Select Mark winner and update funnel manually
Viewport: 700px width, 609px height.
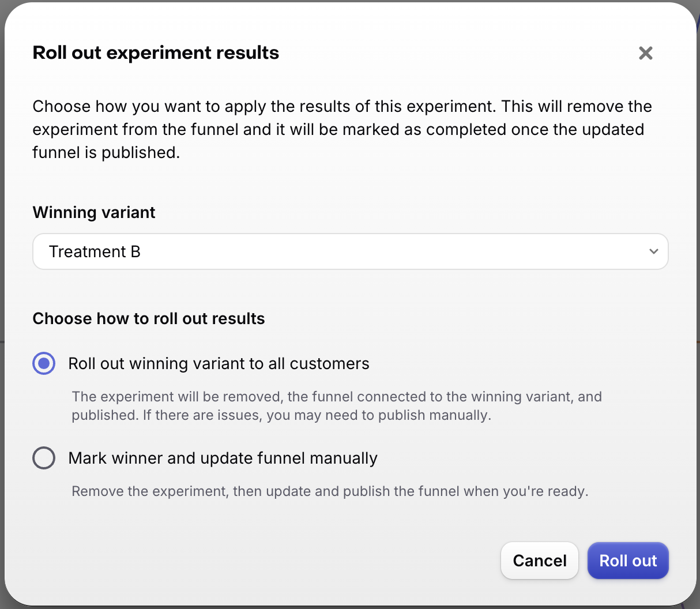pos(44,458)
